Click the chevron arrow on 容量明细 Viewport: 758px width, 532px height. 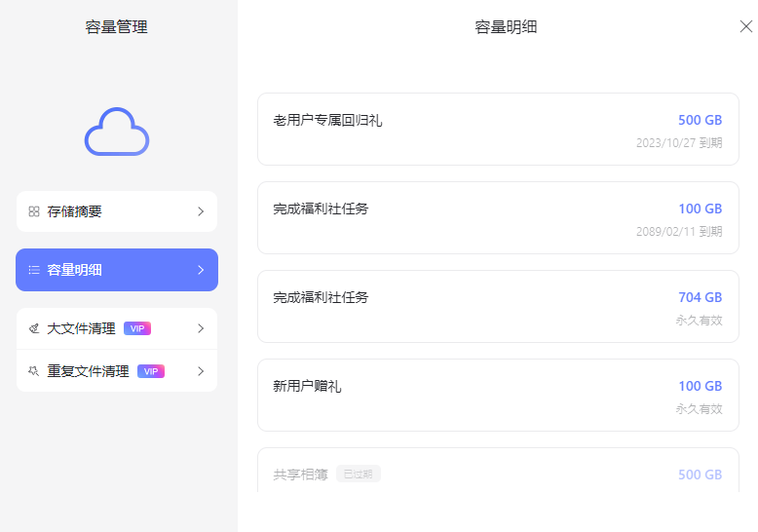[x=201, y=270]
